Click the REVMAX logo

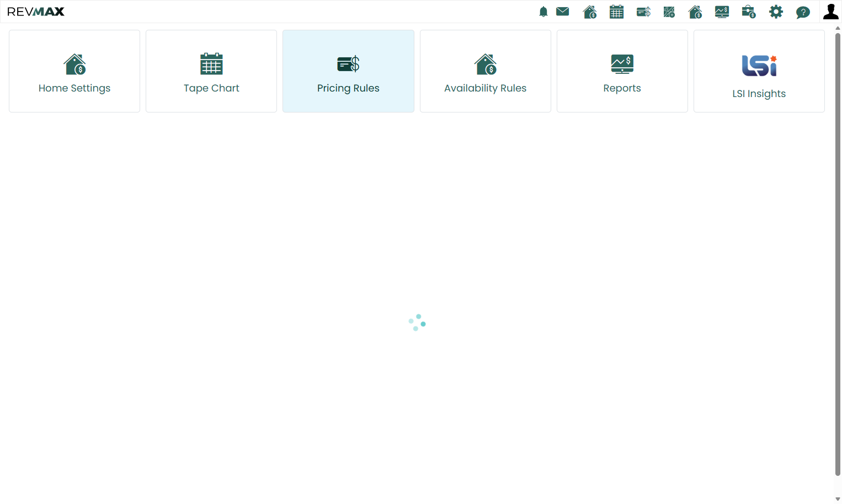click(x=36, y=12)
